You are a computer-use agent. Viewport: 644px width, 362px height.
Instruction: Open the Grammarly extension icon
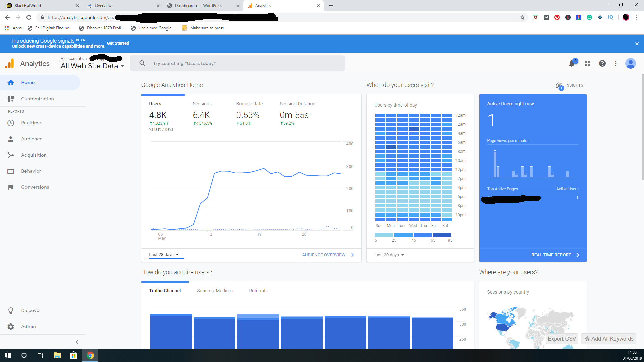(x=589, y=17)
